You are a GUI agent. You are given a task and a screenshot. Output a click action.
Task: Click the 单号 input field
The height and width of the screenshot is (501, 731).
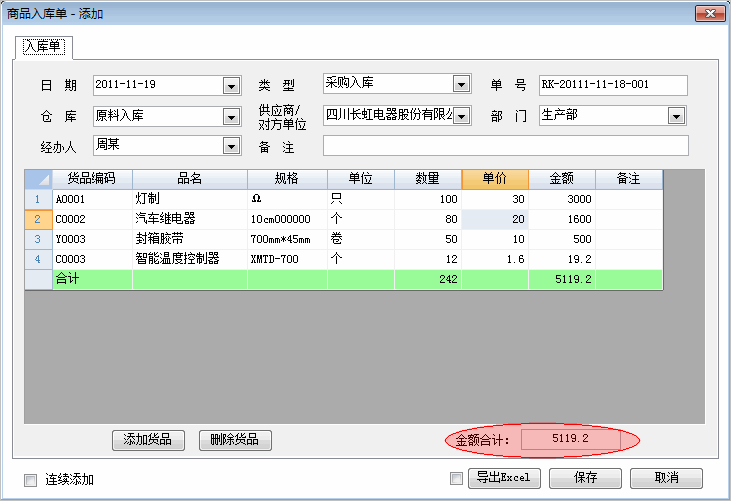613,85
